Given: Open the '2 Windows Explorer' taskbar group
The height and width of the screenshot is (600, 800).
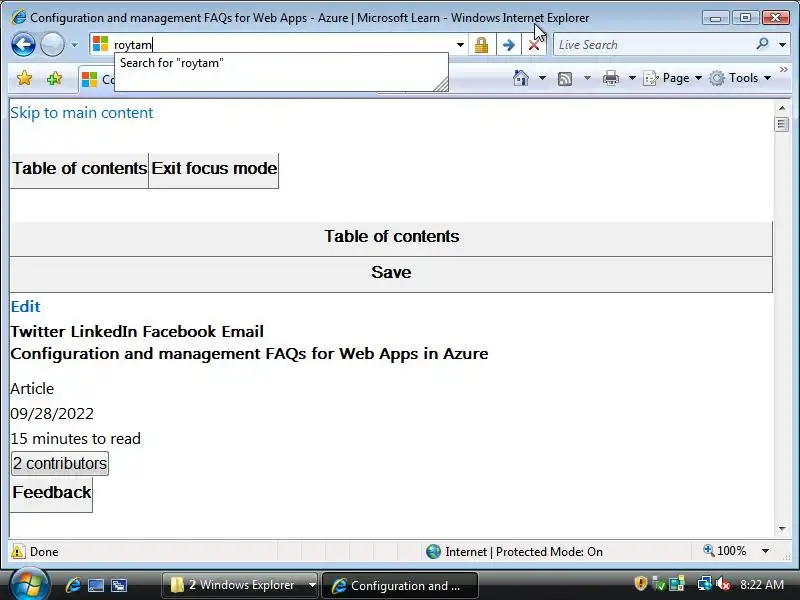Looking at the screenshot, I should (240, 585).
